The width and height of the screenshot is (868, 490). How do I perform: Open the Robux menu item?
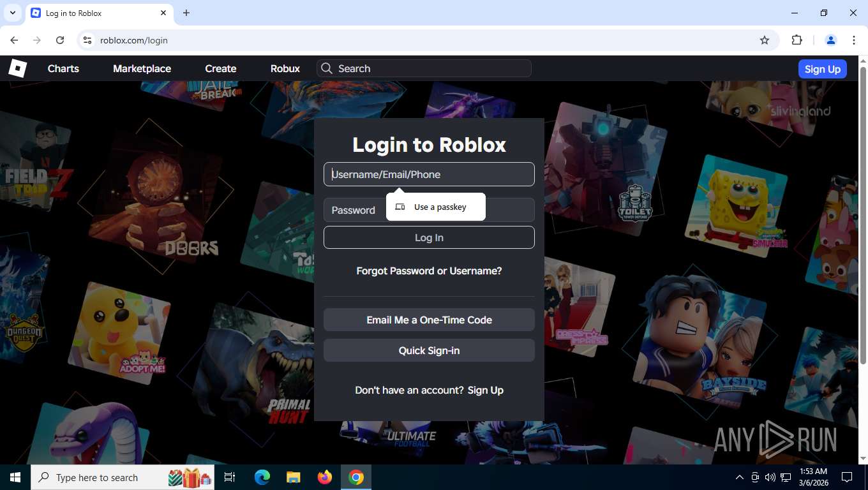pos(285,68)
